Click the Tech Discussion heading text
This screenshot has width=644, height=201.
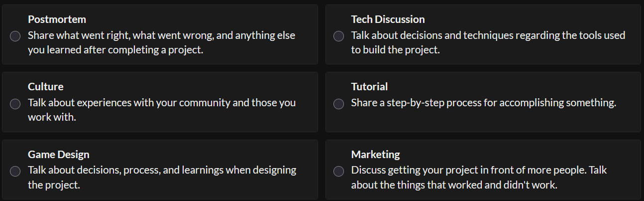pyautogui.click(x=388, y=19)
